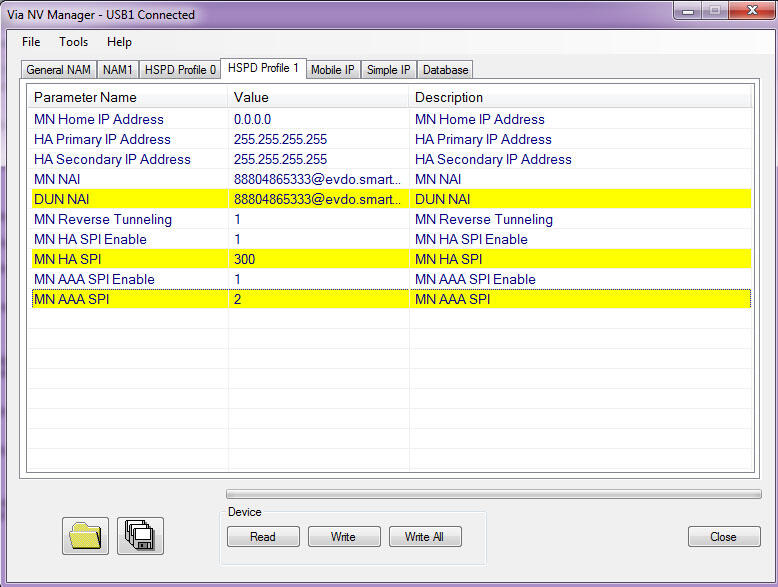Go to the Simple IP tab
778x587 pixels.
point(388,70)
